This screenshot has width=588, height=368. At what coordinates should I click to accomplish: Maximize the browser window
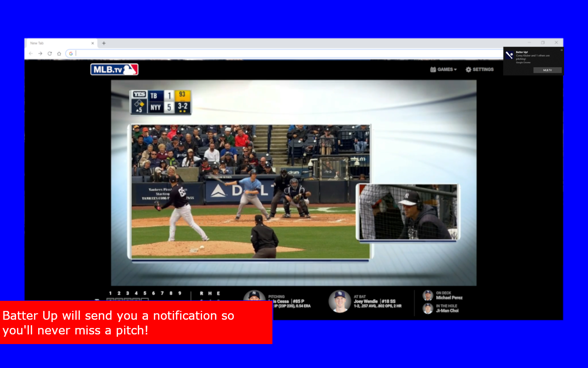pyautogui.click(x=543, y=43)
